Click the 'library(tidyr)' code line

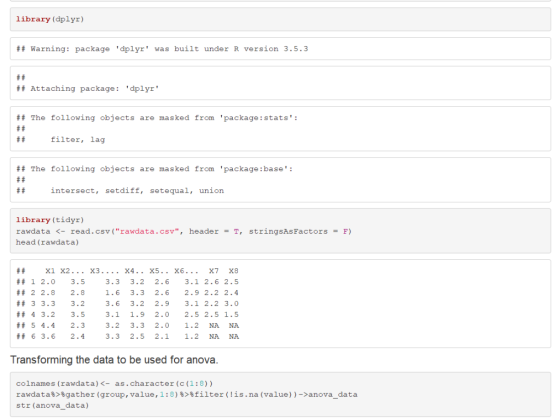tap(50, 220)
